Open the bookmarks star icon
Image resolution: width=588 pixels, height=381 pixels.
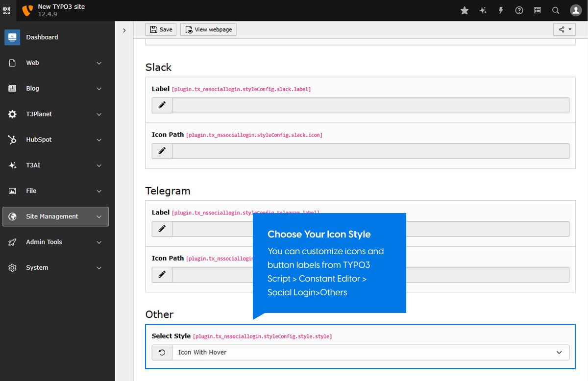pos(465,10)
